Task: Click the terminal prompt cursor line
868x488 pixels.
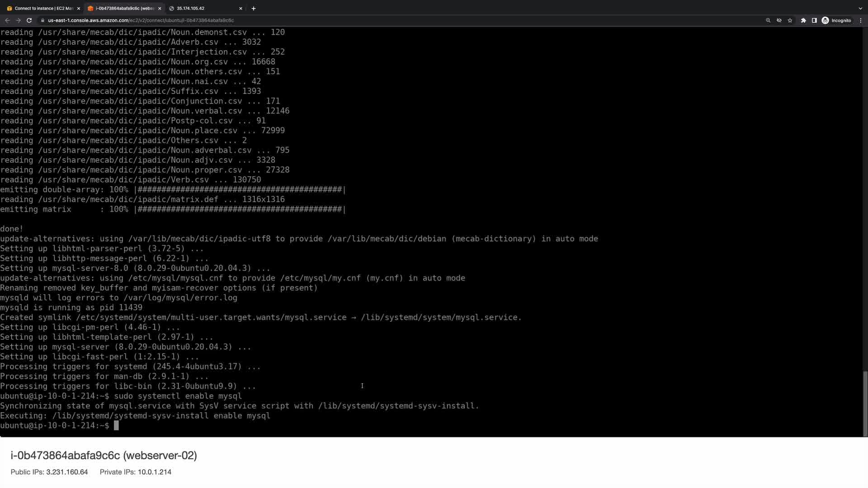Action: click(116, 426)
